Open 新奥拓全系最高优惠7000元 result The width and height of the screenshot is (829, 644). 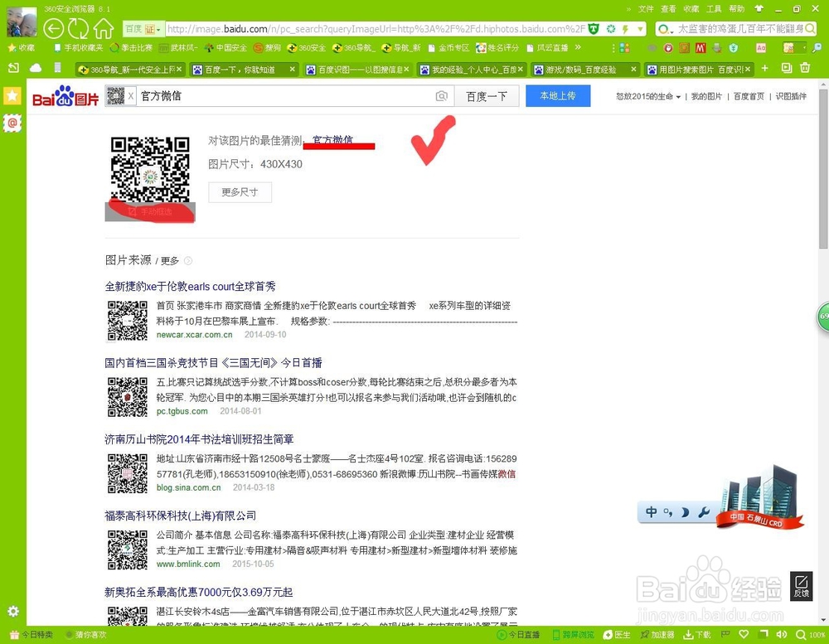coord(199,592)
